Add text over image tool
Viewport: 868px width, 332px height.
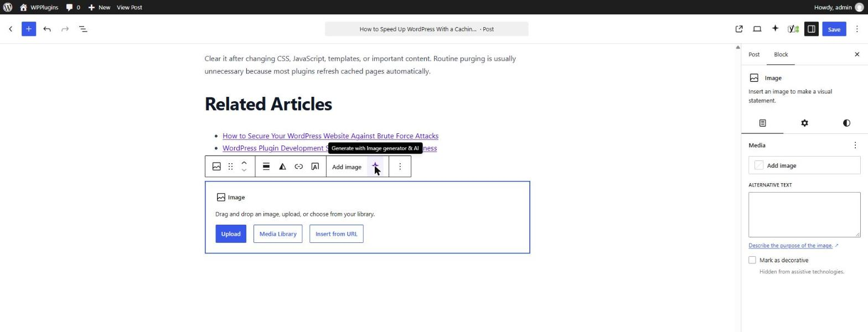coord(315,167)
